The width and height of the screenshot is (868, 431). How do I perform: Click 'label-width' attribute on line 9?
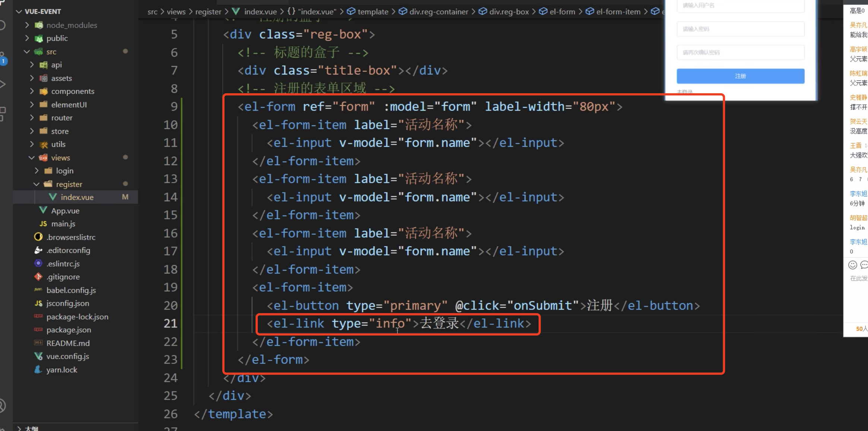click(525, 107)
